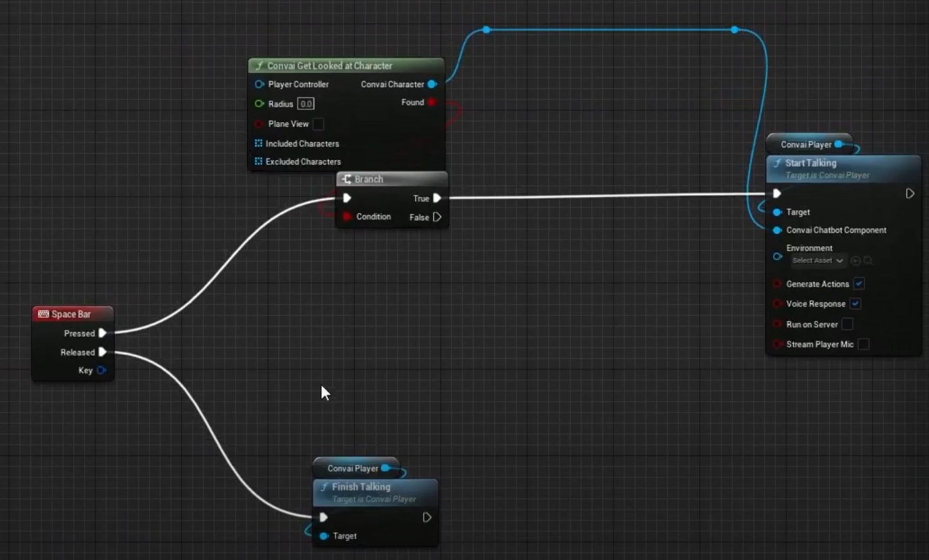Select the True execution output pin
This screenshot has width=929, height=560.
pyautogui.click(x=437, y=198)
